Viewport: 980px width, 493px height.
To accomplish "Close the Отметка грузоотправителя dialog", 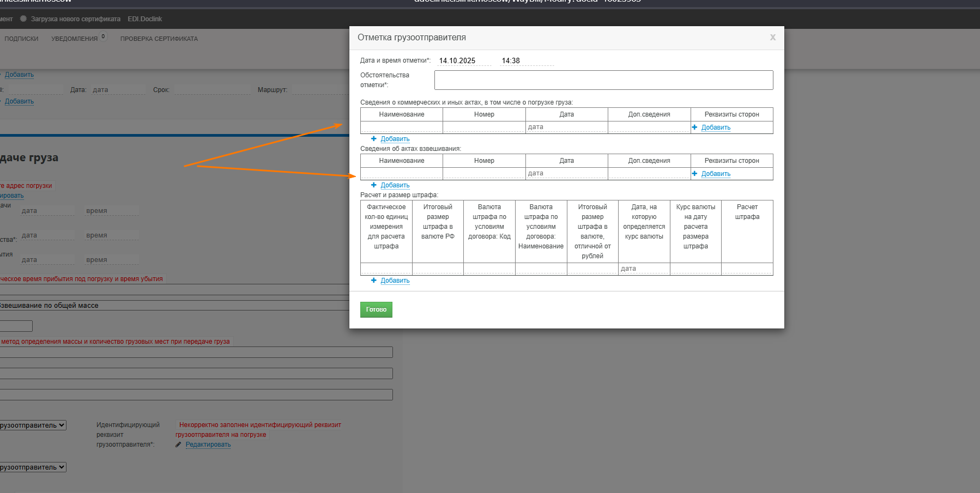I will [x=772, y=38].
